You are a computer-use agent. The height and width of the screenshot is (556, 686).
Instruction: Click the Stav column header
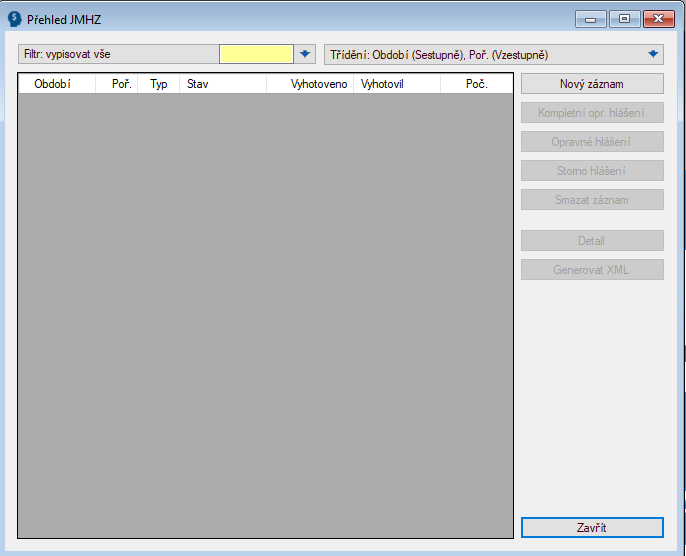pos(222,84)
